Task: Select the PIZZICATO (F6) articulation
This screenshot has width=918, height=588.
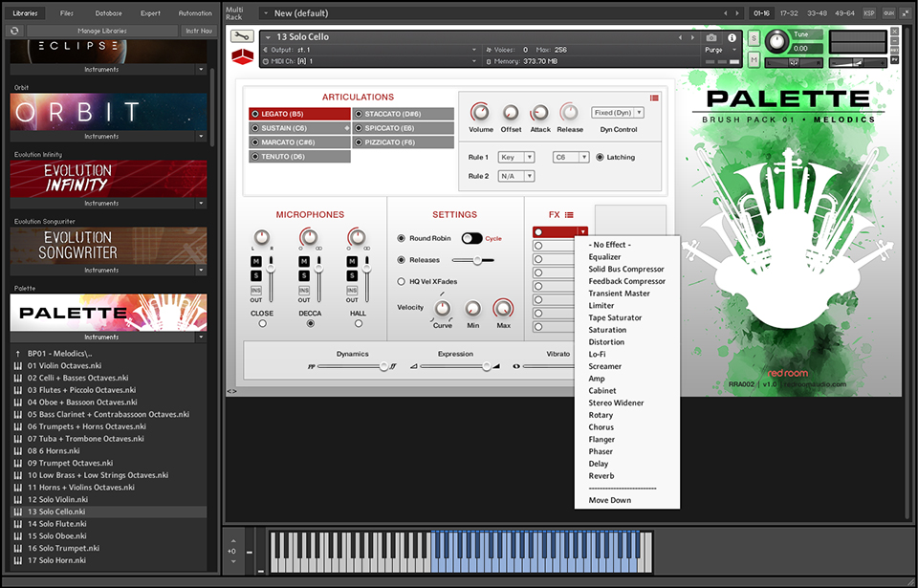Action: (x=404, y=142)
